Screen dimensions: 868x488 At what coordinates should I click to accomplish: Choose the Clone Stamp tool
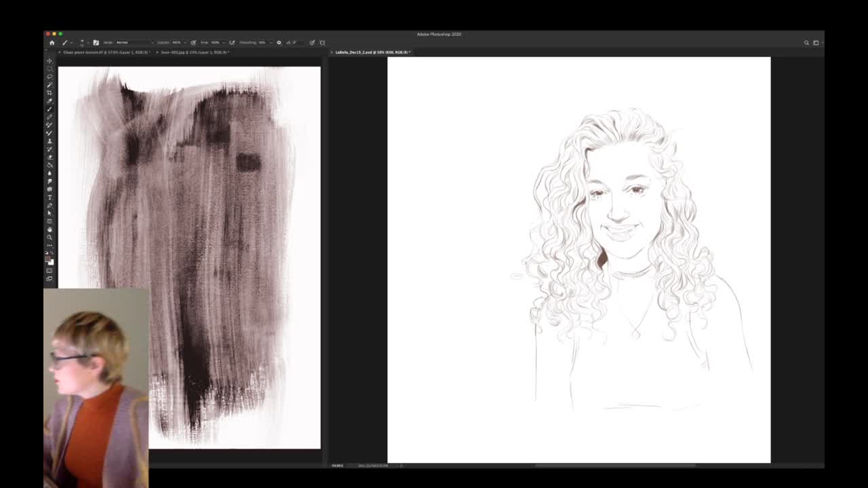(49, 125)
